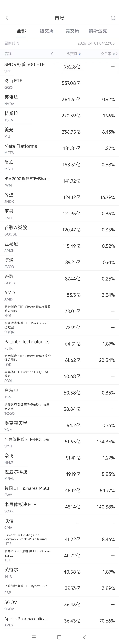Show previous columns with left chevron
The height and width of the screenshot is (644, 119).
click(x=52, y=54)
